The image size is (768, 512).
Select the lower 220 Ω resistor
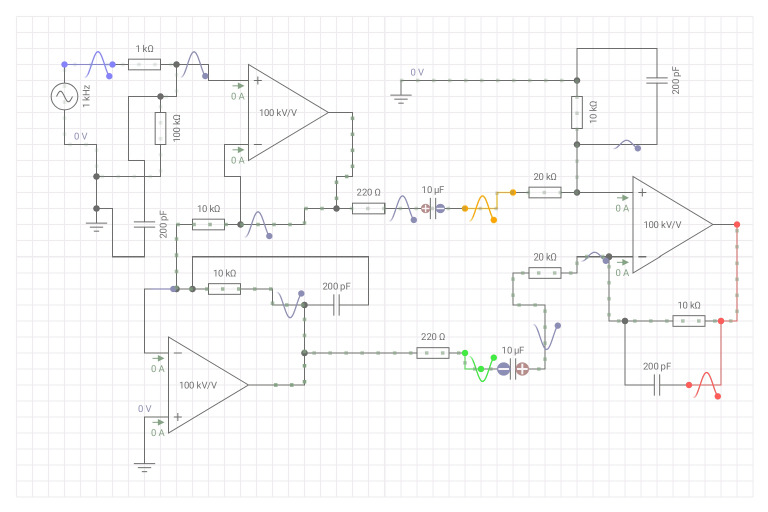[433, 353]
